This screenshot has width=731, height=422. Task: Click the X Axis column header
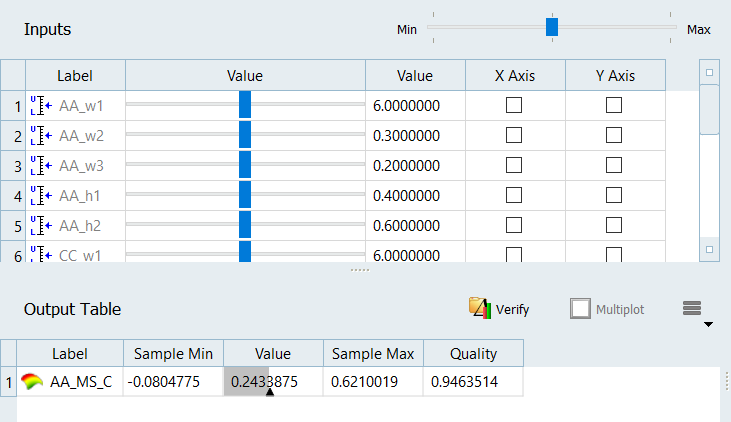(515, 76)
